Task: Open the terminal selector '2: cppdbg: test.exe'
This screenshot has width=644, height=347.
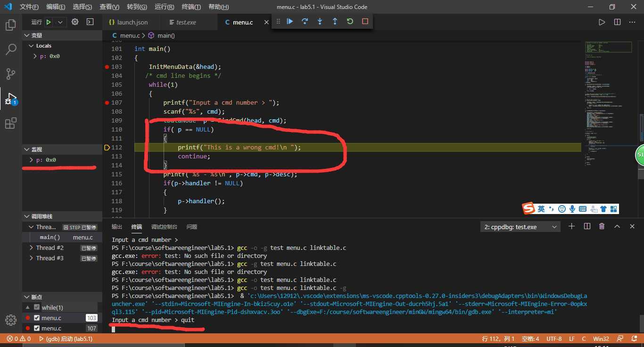Action: [x=520, y=227]
